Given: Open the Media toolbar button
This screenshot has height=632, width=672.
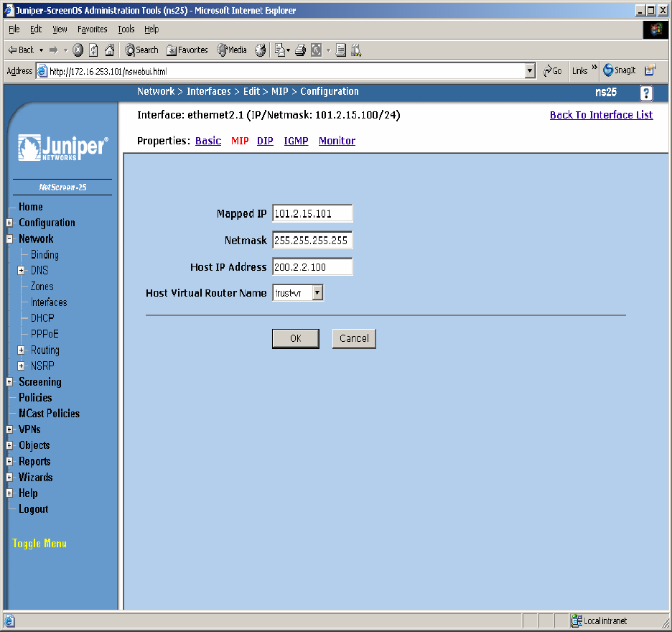Looking at the screenshot, I should tap(232, 50).
